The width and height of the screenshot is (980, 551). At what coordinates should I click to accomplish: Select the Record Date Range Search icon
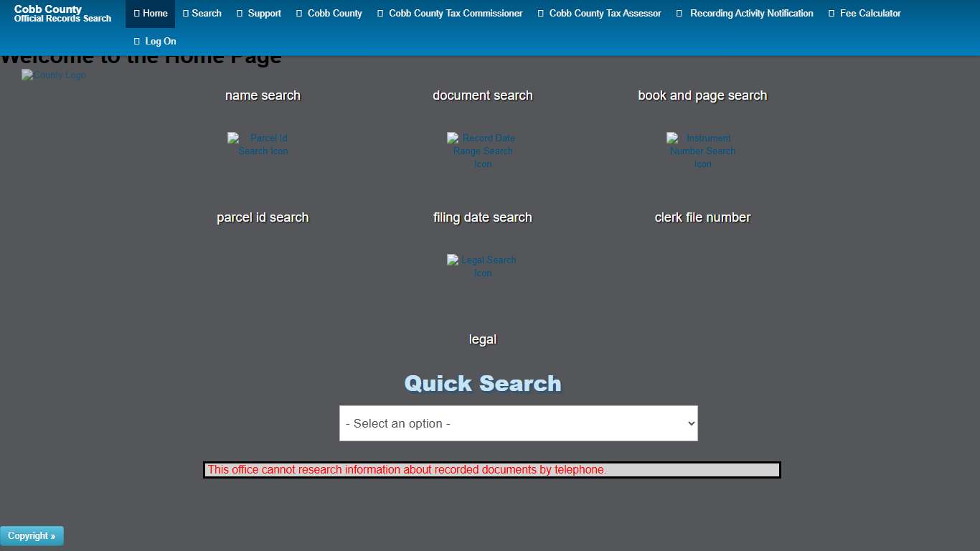(x=481, y=151)
